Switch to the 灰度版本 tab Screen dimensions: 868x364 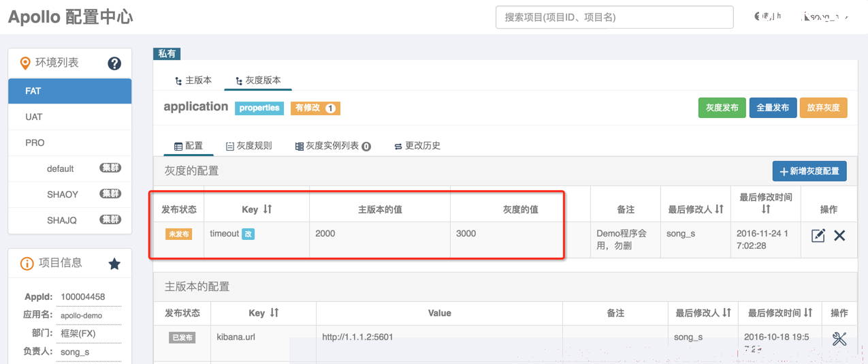258,80
